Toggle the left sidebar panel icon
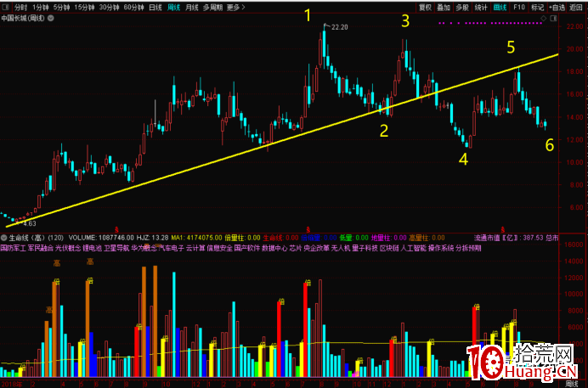588x388 pixels. tap(5, 7)
